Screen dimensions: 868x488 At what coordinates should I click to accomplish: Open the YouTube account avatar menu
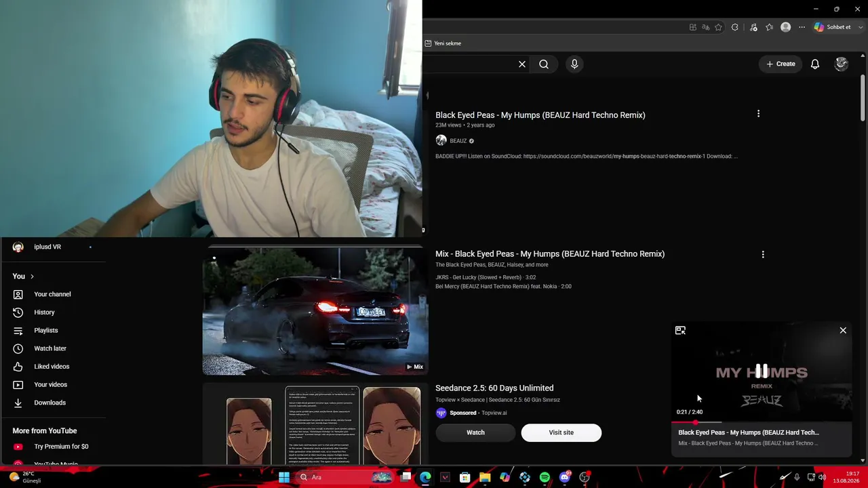pyautogui.click(x=842, y=64)
